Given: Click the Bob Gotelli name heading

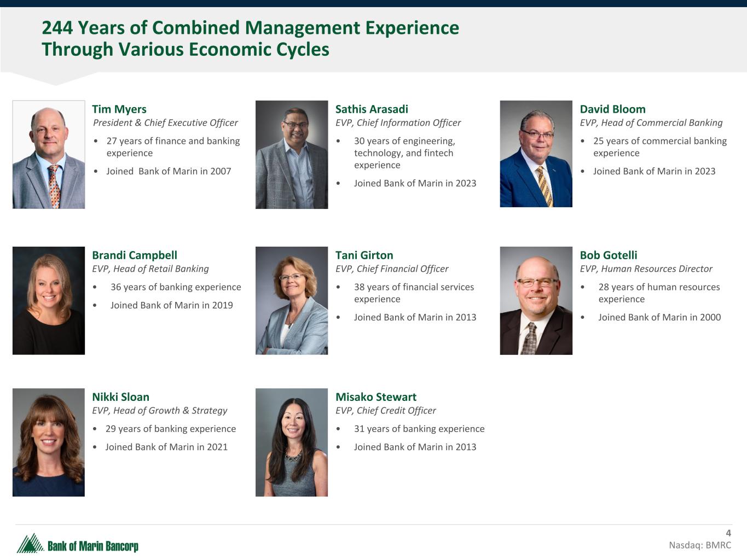Looking at the screenshot, I should click(x=609, y=255).
